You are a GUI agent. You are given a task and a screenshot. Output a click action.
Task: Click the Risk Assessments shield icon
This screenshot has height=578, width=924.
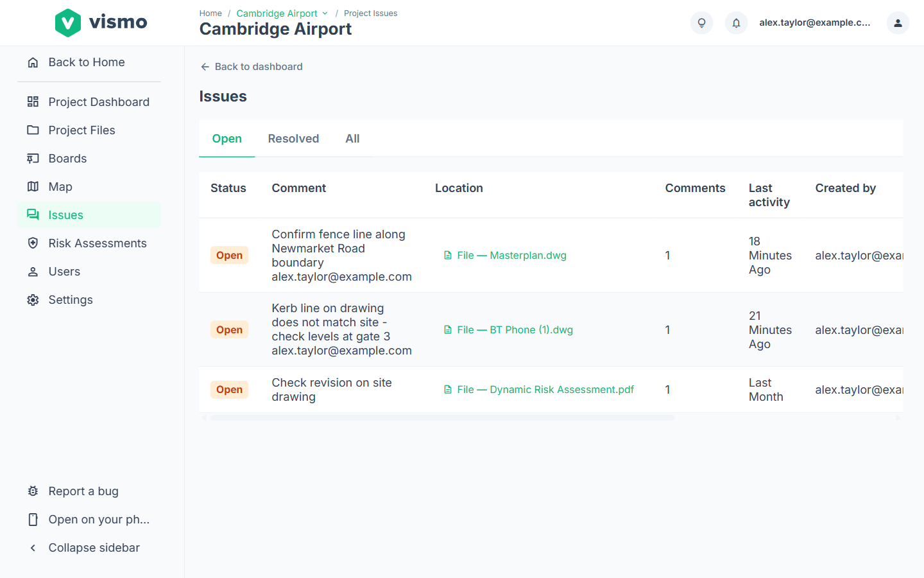pyautogui.click(x=33, y=243)
